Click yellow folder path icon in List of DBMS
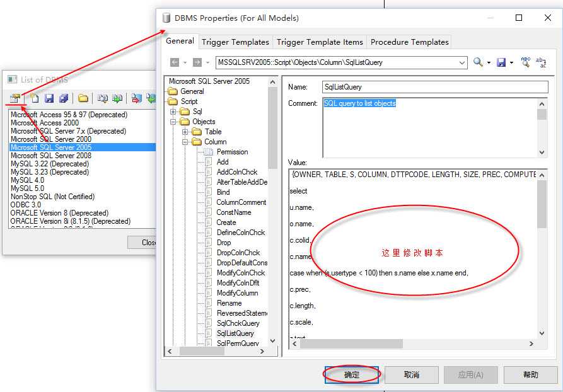The width and height of the screenshot is (563, 392). point(83,98)
